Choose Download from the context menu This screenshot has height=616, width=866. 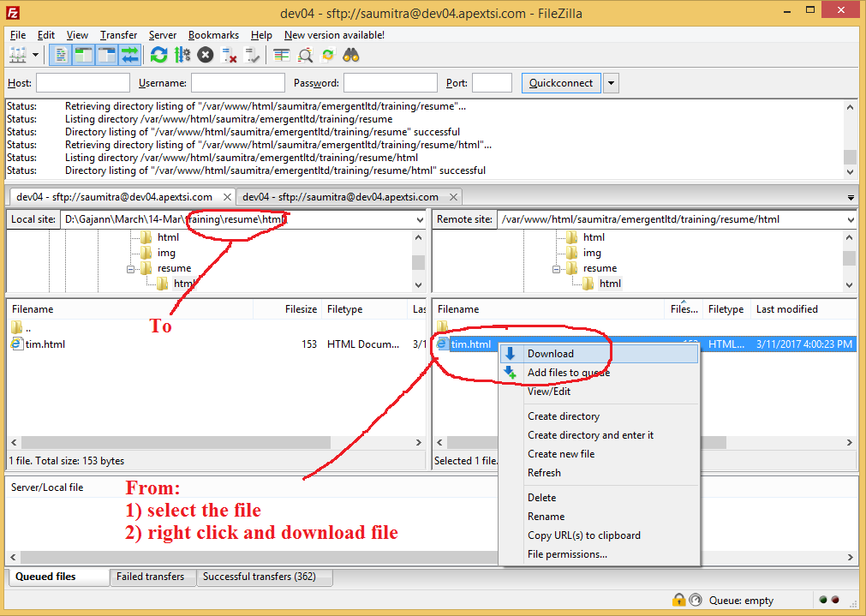tap(600, 354)
